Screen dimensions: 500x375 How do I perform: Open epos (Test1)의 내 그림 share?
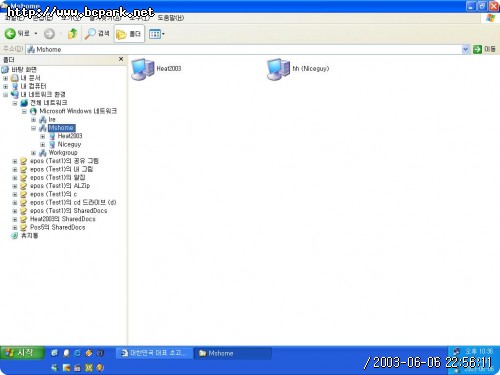point(61,169)
